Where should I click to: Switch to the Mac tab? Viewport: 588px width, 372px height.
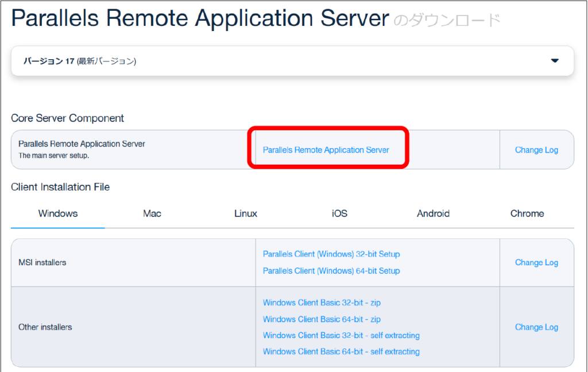(x=152, y=214)
